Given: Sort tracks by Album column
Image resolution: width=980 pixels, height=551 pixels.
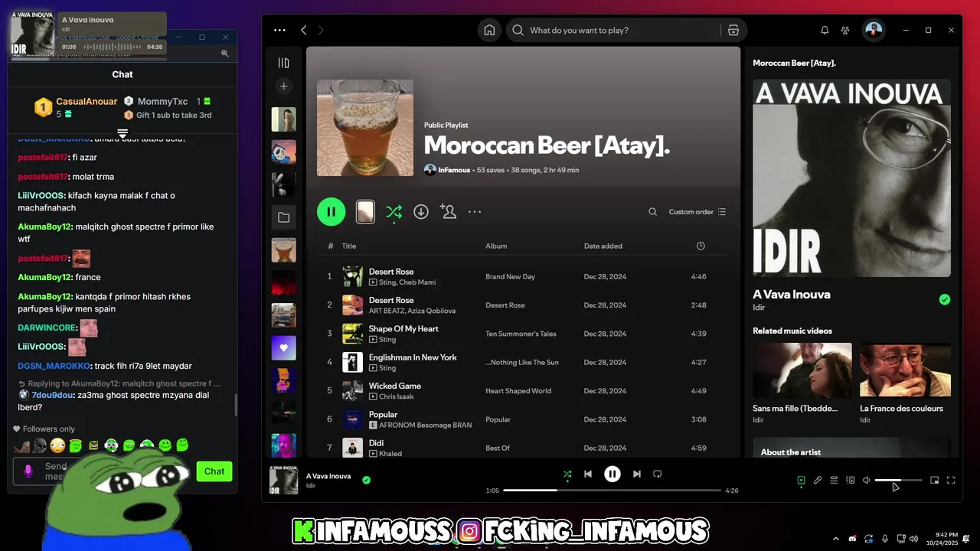Looking at the screenshot, I should click(496, 246).
